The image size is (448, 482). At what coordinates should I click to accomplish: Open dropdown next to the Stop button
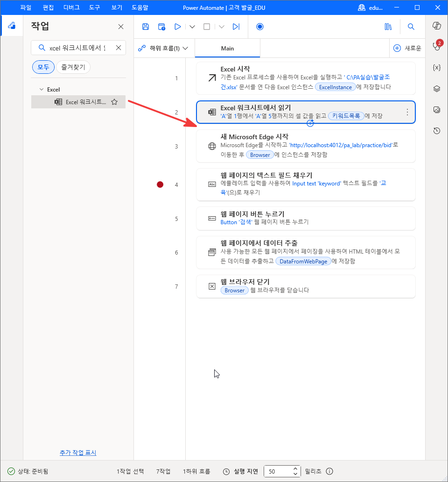[221, 27]
